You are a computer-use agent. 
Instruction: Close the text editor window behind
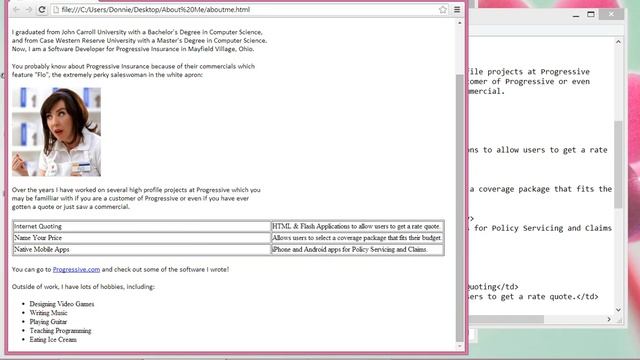(611, 14)
